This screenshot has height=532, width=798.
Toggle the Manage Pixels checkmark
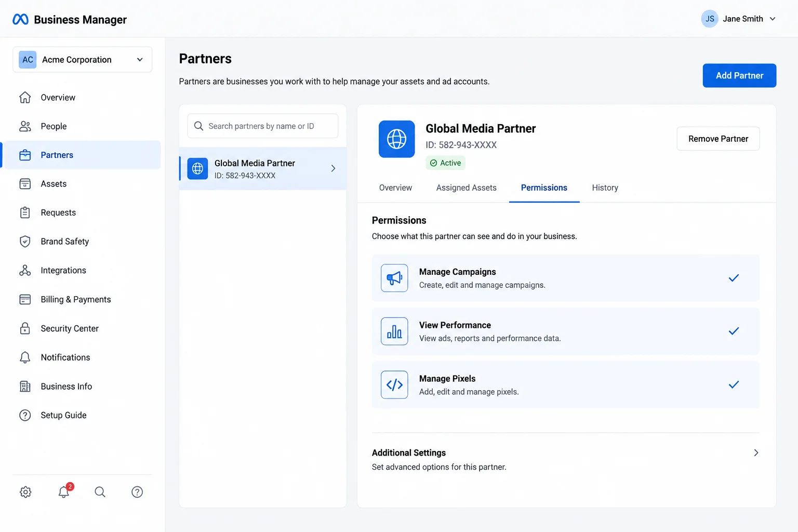coord(734,385)
